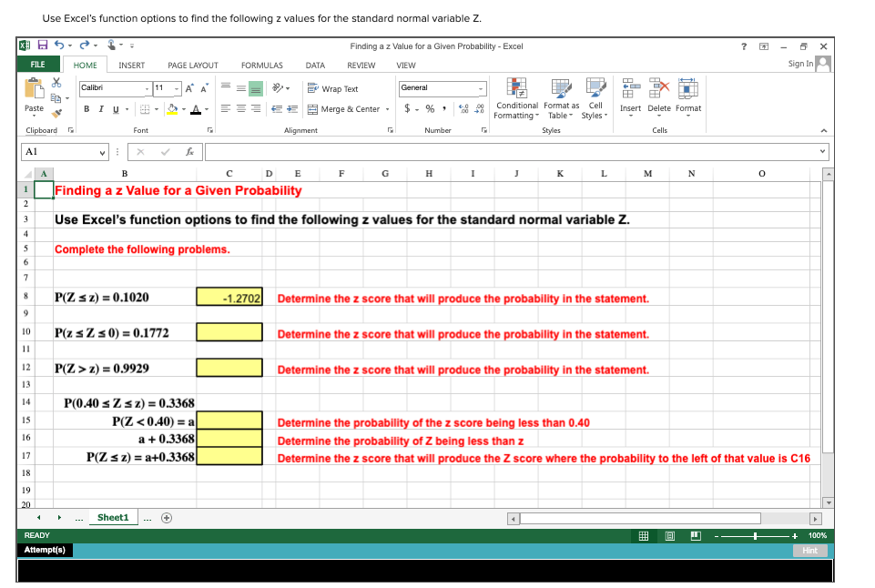Click the Delete Cells icon
The width and height of the screenshot is (875, 588).
tap(656, 96)
